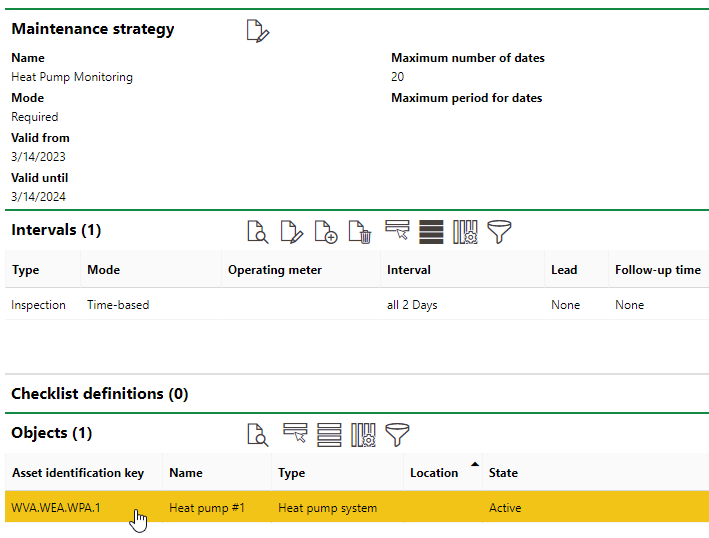View the selected interval's details
This screenshot has height=538, width=709.
coord(258,232)
